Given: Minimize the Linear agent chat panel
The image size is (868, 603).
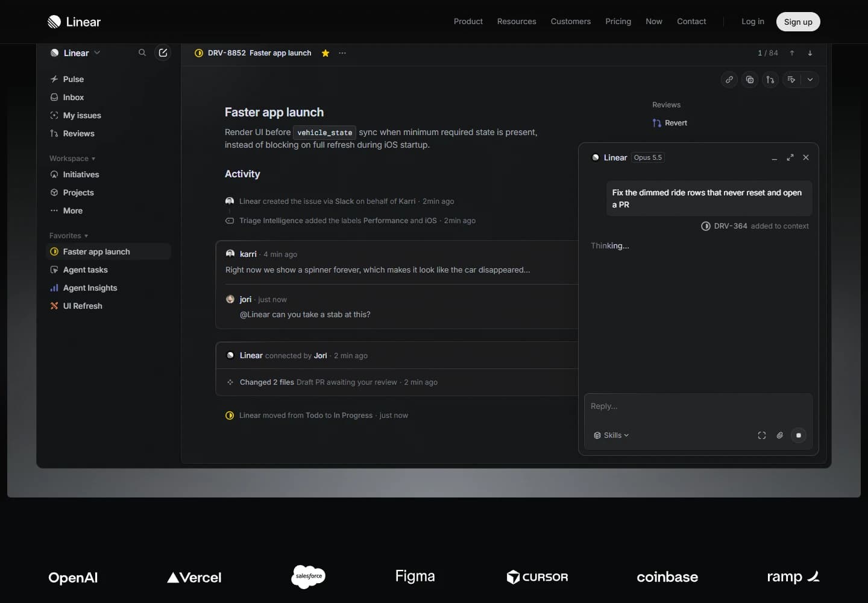Looking at the screenshot, I should (x=775, y=158).
